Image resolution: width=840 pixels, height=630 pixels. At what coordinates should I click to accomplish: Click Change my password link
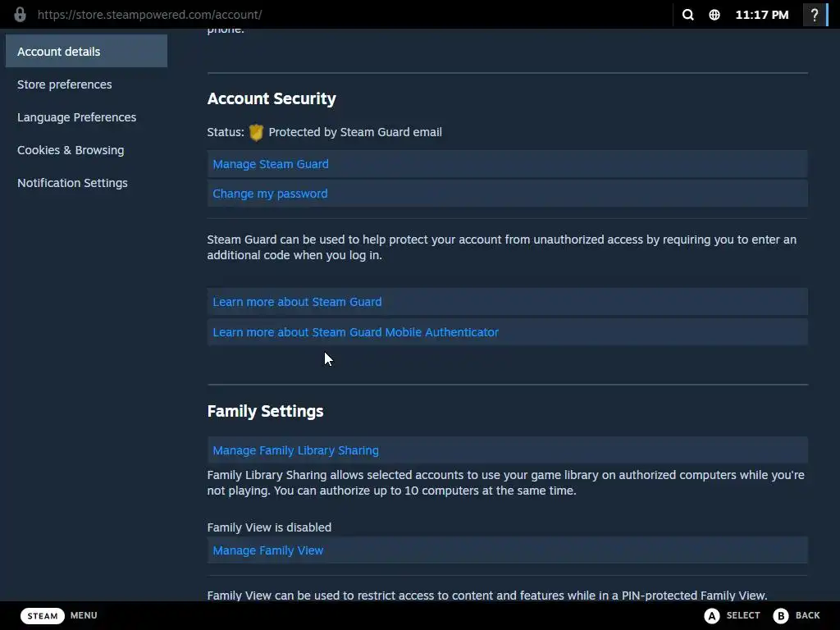coord(507,194)
